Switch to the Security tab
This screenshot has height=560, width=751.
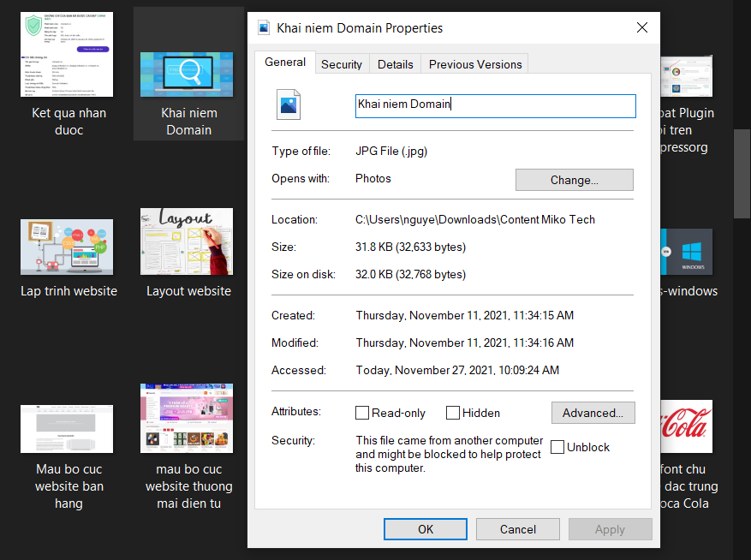pos(342,64)
